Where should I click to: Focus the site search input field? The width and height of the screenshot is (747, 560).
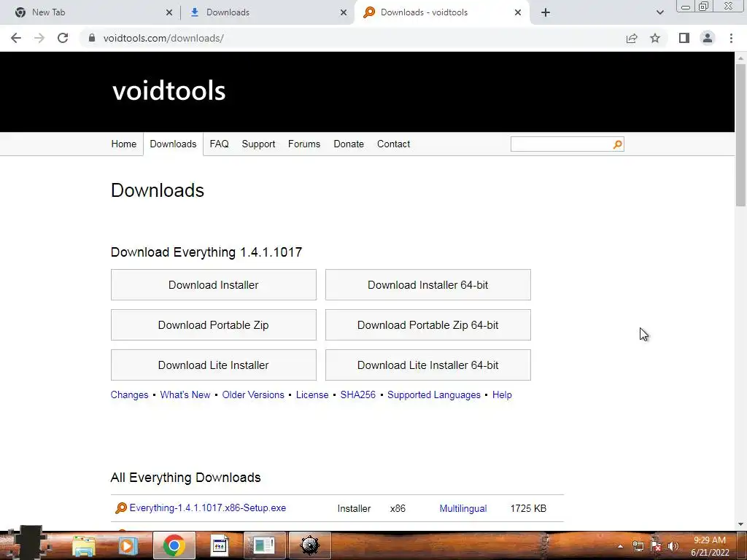click(561, 144)
